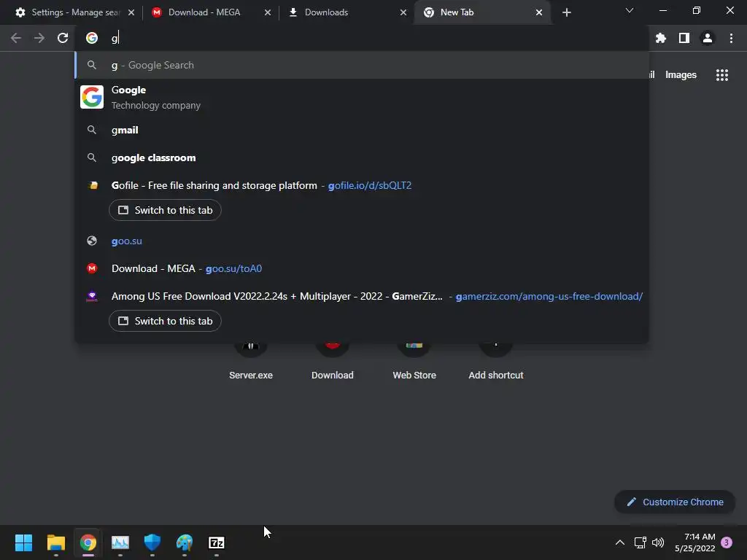Open the goo.su suggestion
Screen dimensions: 747x560
click(x=362, y=241)
